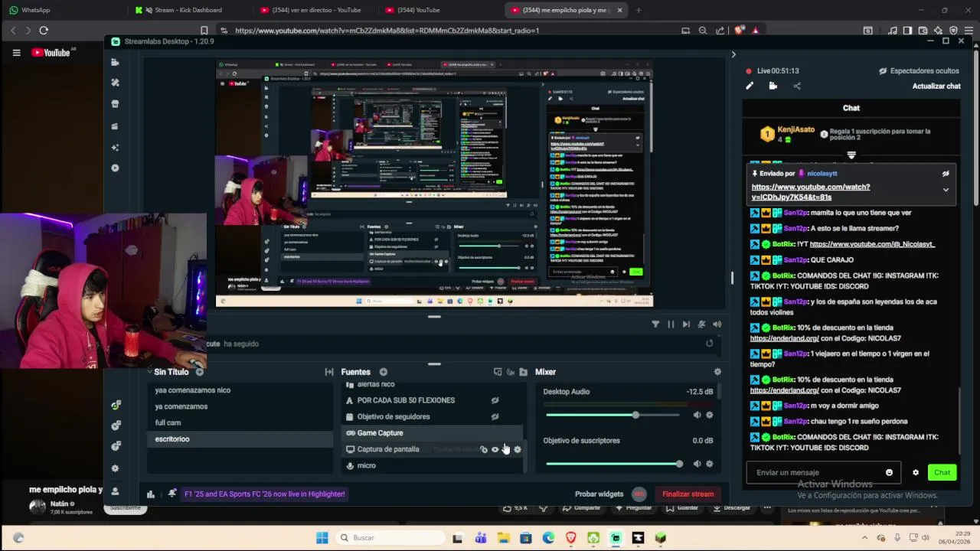Open a new browser tab
This screenshot has width=980, height=551.
(639, 10)
